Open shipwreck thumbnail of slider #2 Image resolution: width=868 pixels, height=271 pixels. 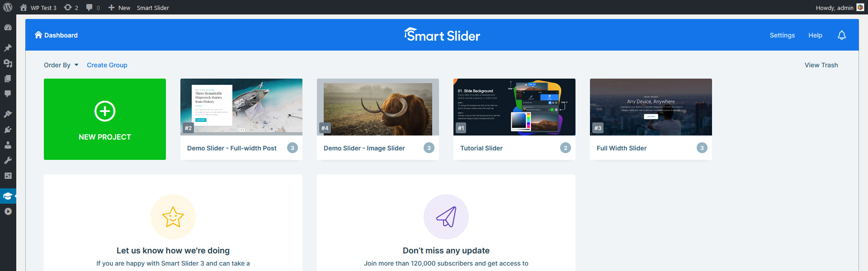click(x=241, y=107)
